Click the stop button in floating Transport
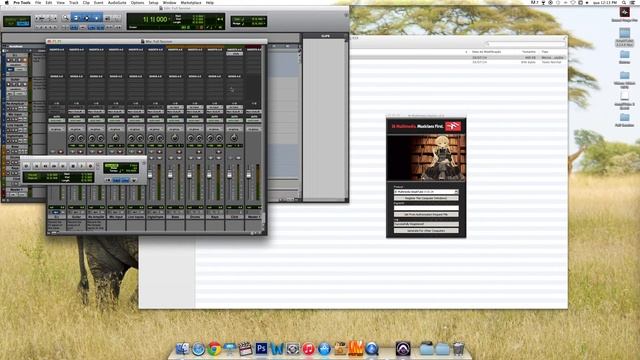Screen dimensions: 640x360 point(73,166)
